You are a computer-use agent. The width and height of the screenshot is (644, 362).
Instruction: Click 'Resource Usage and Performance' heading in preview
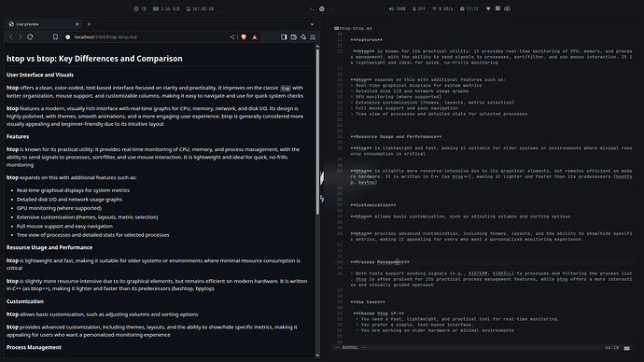pyautogui.click(x=49, y=247)
